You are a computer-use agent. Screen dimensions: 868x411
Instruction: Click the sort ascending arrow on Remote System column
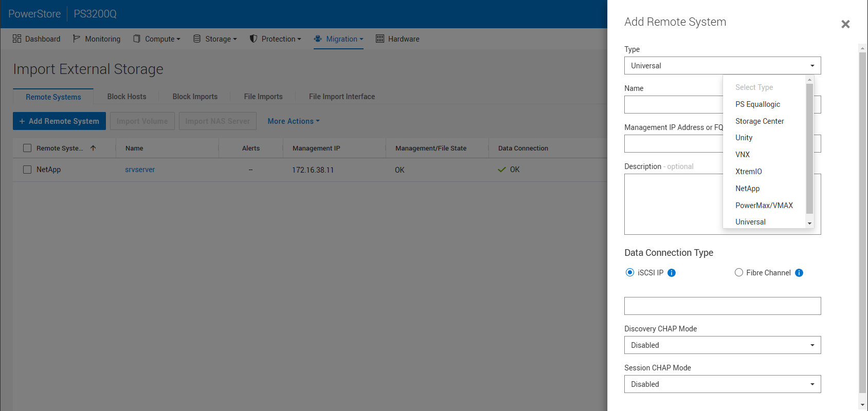(93, 148)
